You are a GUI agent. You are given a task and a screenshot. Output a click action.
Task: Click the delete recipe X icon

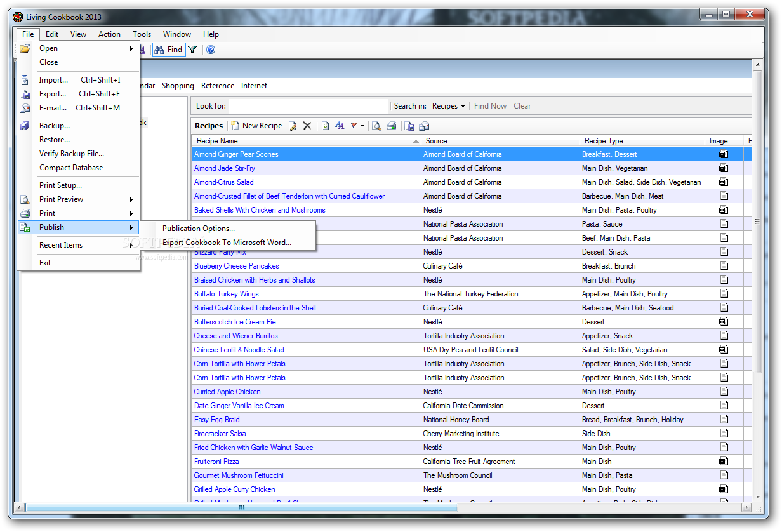pyautogui.click(x=307, y=126)
